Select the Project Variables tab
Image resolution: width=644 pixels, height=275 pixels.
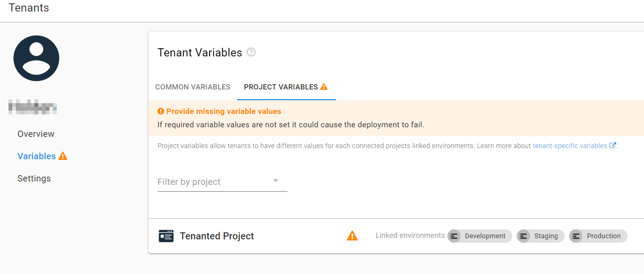point(281,87)
